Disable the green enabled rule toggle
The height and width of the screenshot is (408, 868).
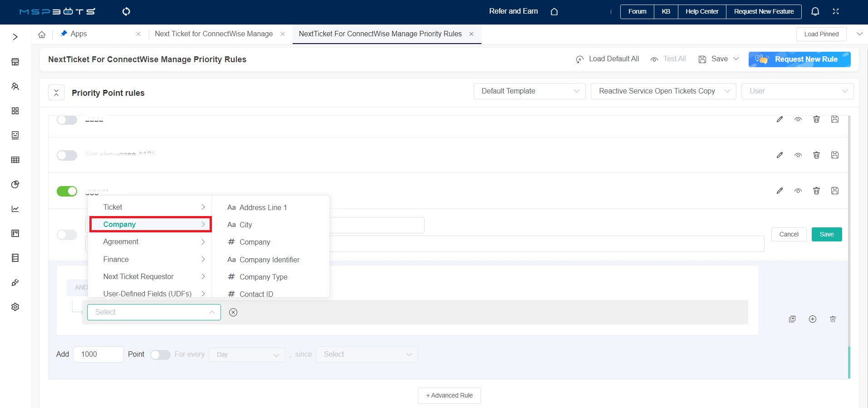(67, 191)
